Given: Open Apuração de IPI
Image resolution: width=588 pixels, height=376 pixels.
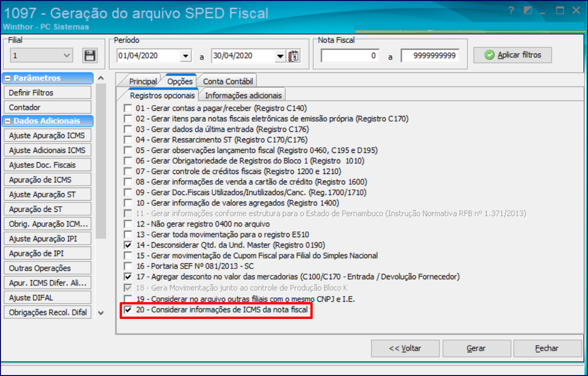Looking at the screenshot, I should tap(47, 253).
